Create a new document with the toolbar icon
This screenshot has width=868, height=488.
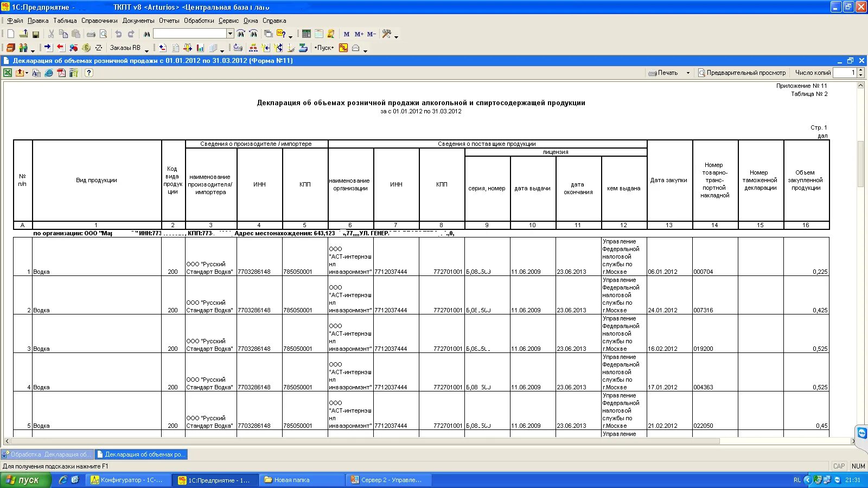tap(10, 34)
